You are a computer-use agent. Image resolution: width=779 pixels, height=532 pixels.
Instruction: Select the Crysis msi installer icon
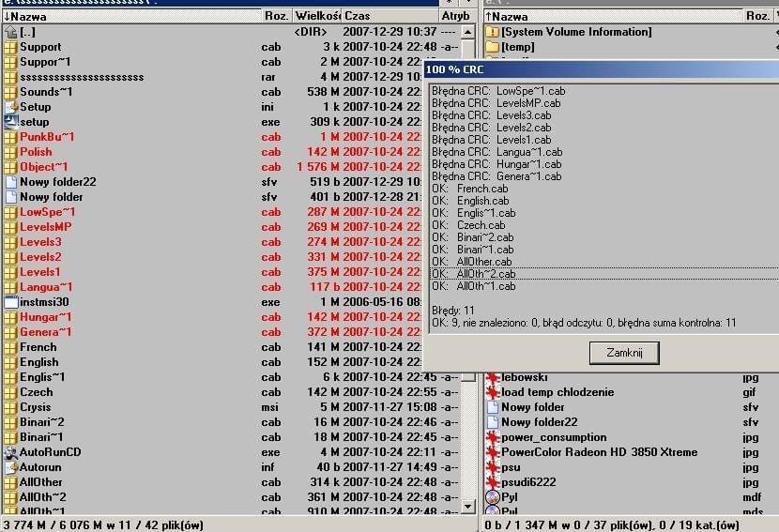click(x=11, y=407)
